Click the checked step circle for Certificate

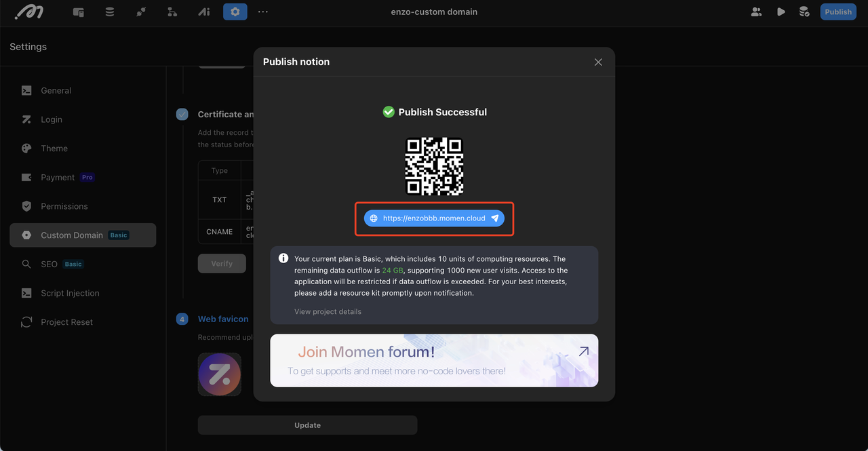click(182, 114)
